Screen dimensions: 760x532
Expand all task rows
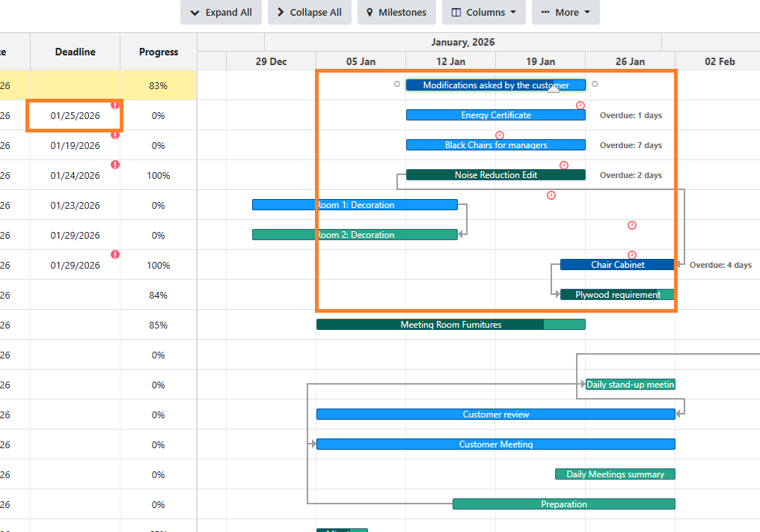point(221,13)
